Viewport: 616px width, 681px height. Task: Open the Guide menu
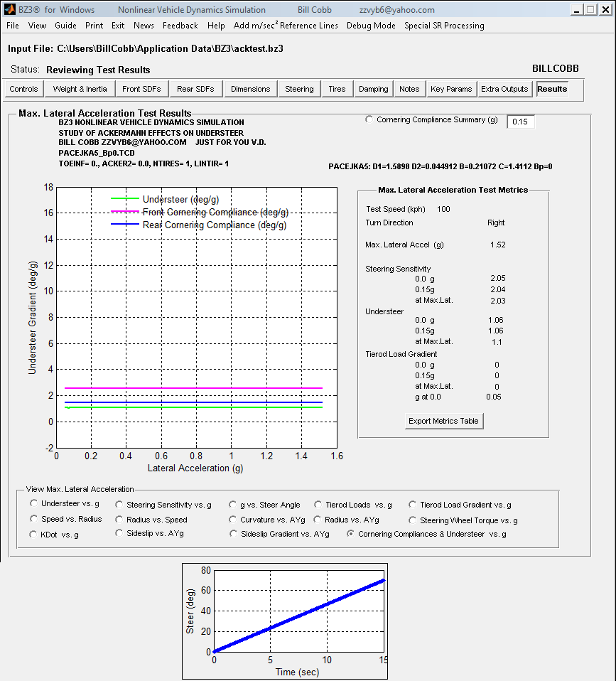(65, 26)
